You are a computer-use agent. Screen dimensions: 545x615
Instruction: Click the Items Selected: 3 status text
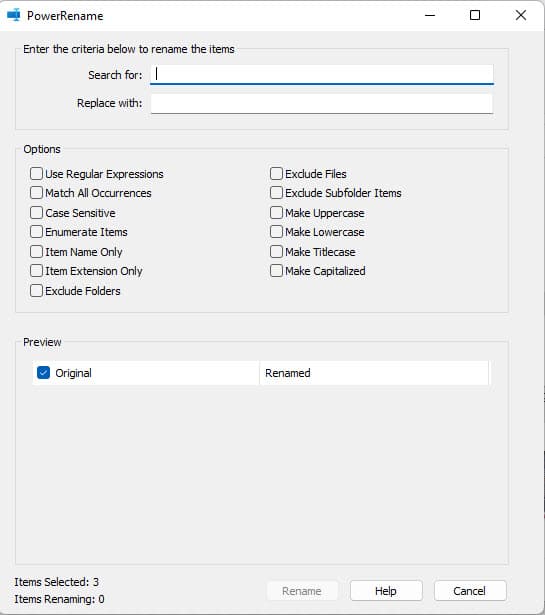point(57,582)
